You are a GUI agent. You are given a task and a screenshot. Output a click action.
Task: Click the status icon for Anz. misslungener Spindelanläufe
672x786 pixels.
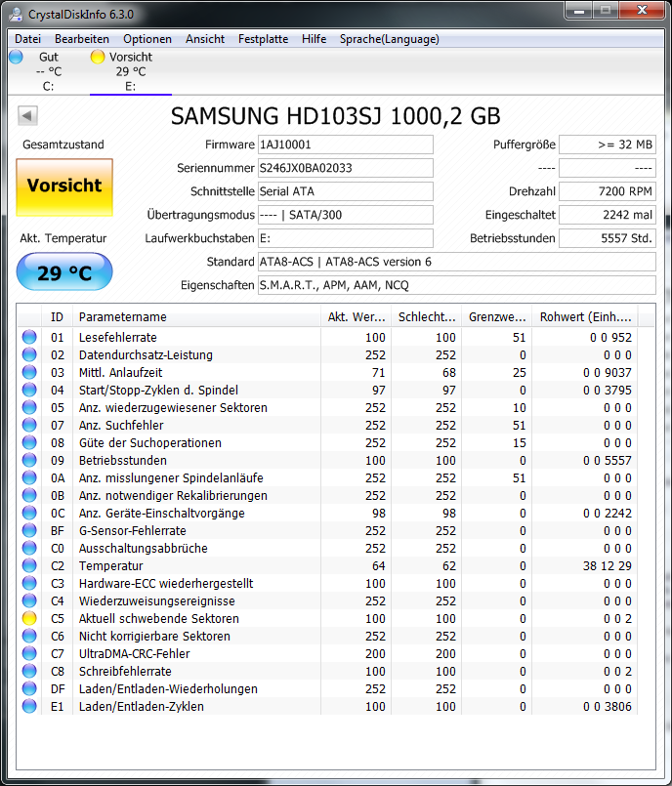pyautogui.click(x=29, y=477)
